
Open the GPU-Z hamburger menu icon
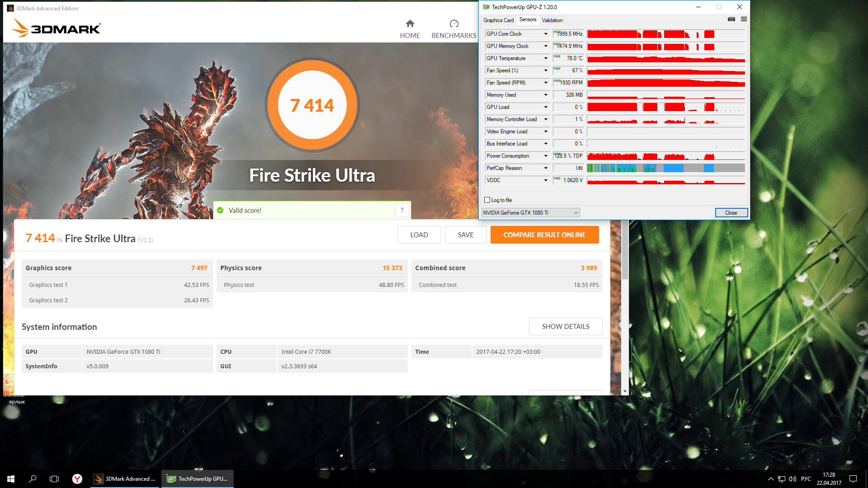[744, 19]
